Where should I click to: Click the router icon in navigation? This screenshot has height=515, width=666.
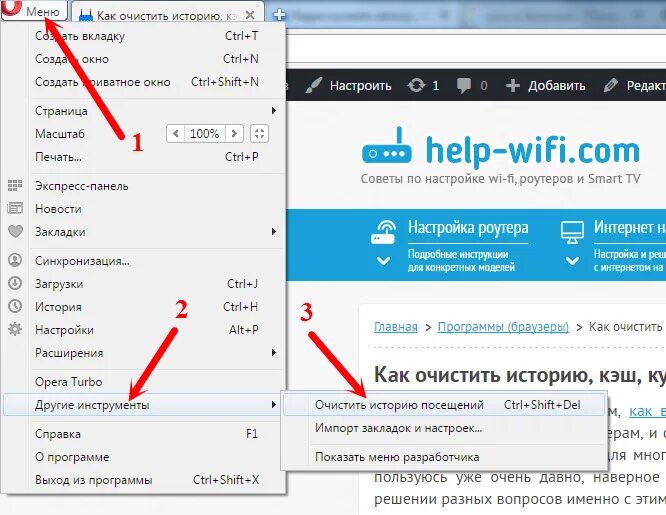384,232
